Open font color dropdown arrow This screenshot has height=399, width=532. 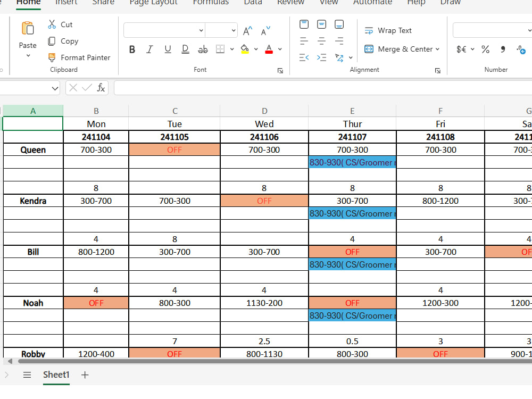(x=280, y=49)
